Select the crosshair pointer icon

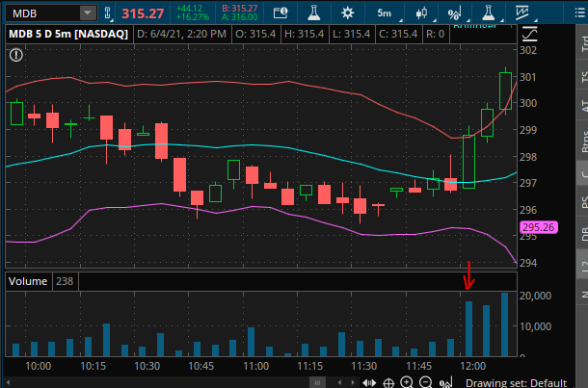(388, 383)
